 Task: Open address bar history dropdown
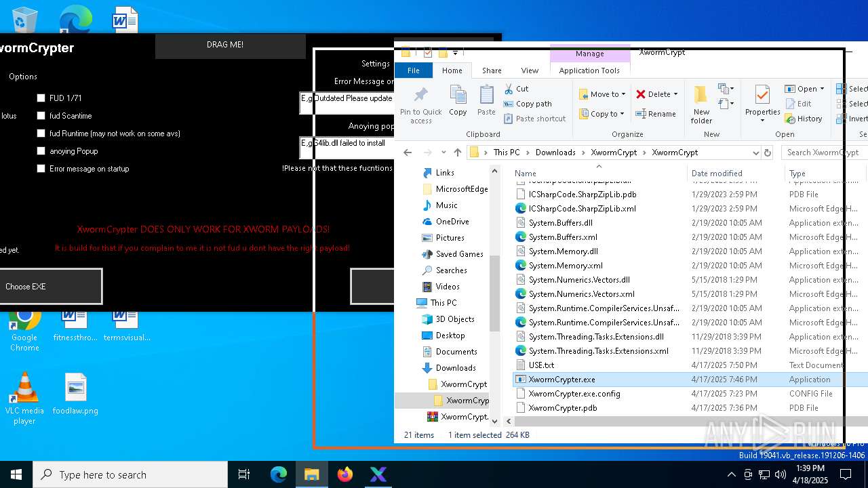click(755, 152)
